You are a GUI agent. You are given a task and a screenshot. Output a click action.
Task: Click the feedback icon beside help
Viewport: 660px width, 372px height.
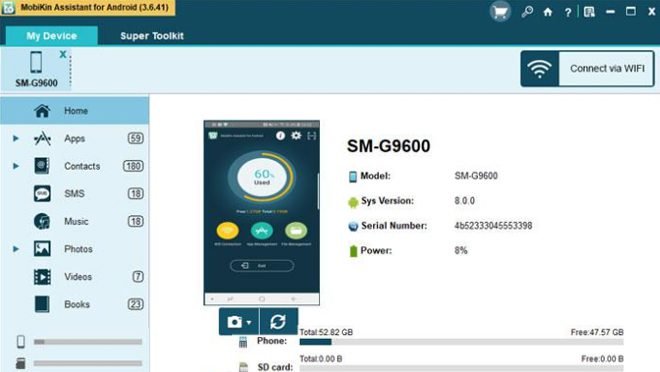(x=589, y=12)
